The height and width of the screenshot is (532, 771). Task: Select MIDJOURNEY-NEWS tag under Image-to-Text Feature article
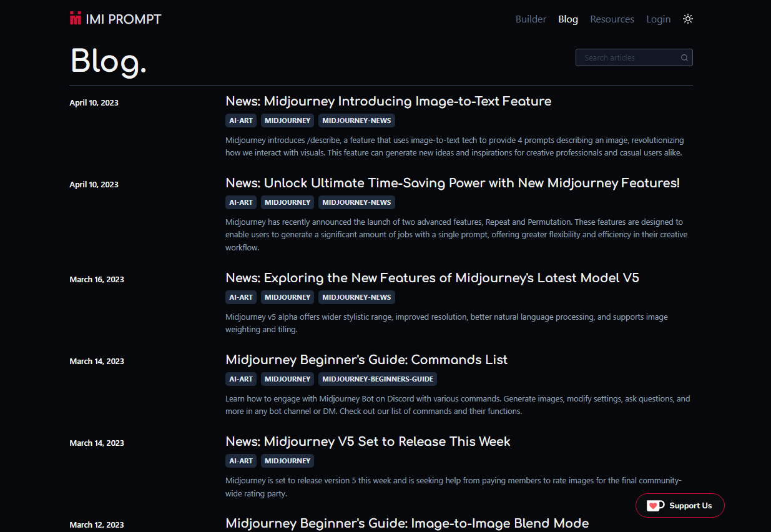(x=356, y=121)
